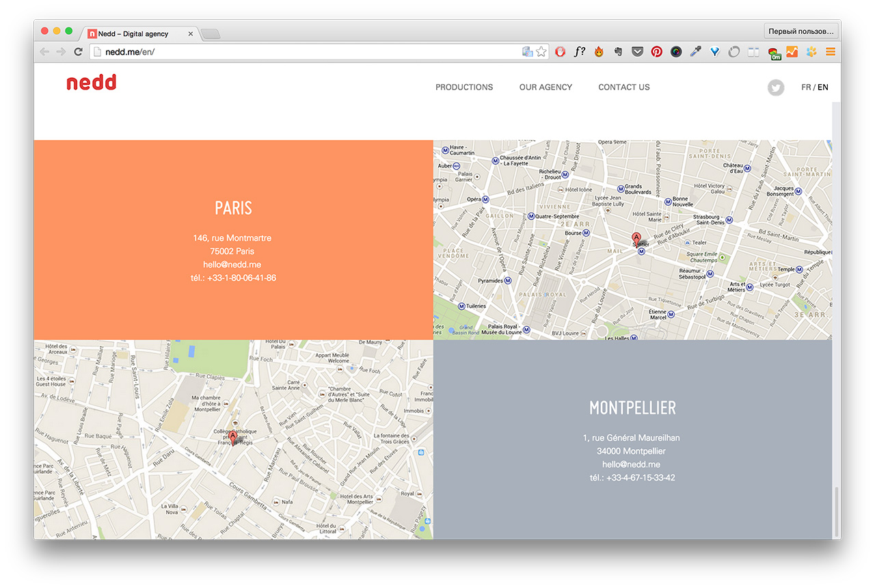Click the Twitter bird icon in header
The image size is (875, 588).
click(x=775, y=88)
